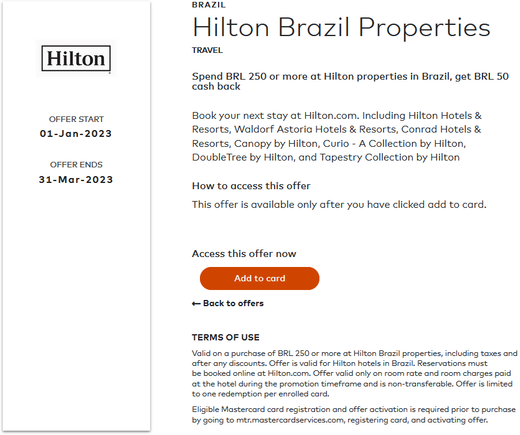Click the add to card availability note
520x435 pixels.
coord(339,204)
